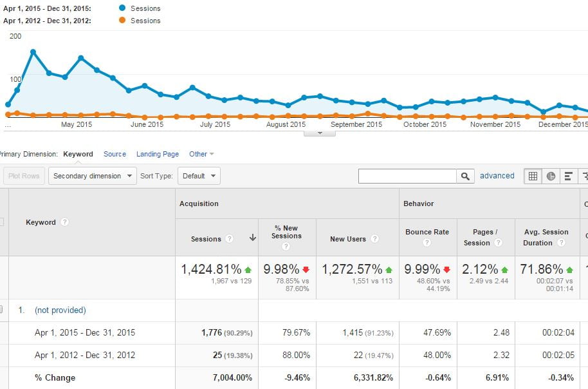The width and height of the screenshot is (588, 389).
Task: Click the advanced filter link
Action: [497, 176]
